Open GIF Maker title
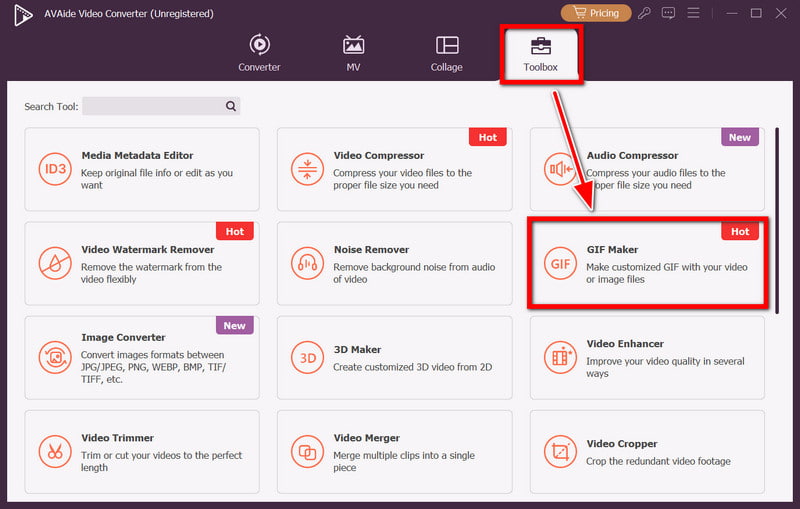800x509 pixels. [612, 249]
